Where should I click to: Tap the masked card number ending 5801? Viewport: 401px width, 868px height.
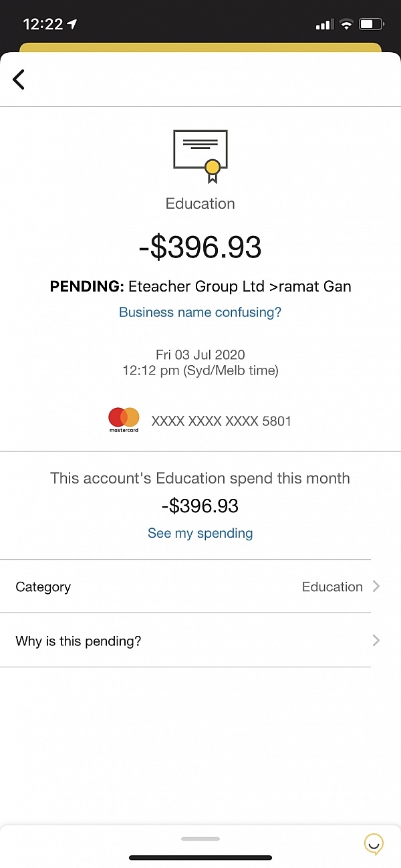(221, 421)
